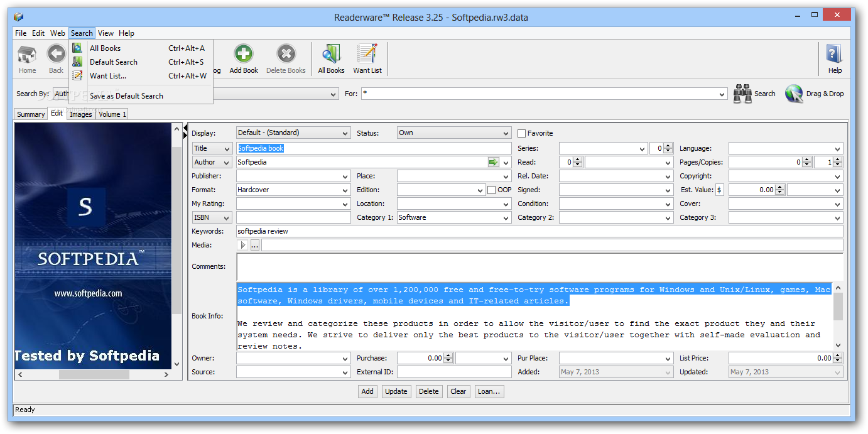This screenshot has height=434, width=868.
Task: Click the Title field containing Softpedia book
Action: [x=374, y=148]
